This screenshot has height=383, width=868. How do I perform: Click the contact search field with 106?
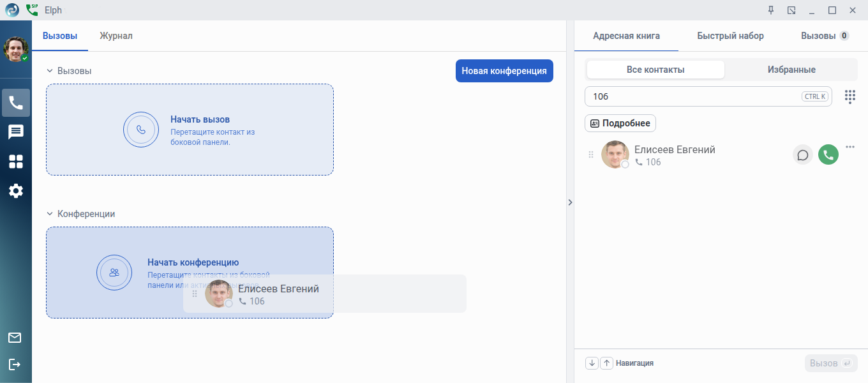coord(692,96)
